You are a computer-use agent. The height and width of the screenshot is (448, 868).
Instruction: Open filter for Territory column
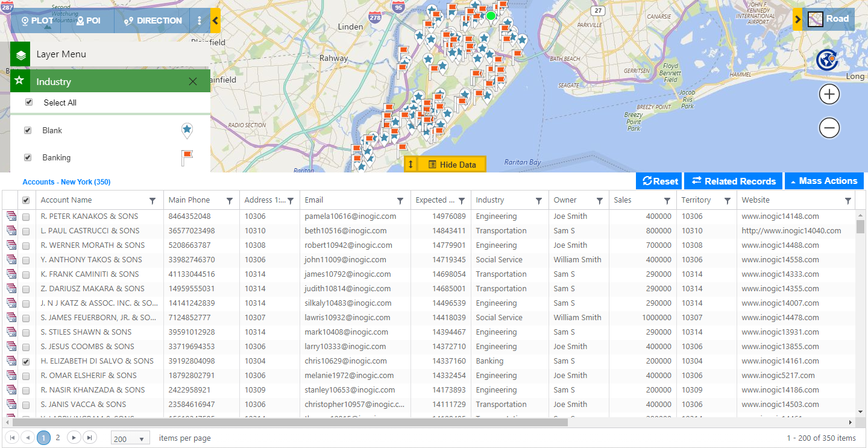pos(728,201)
